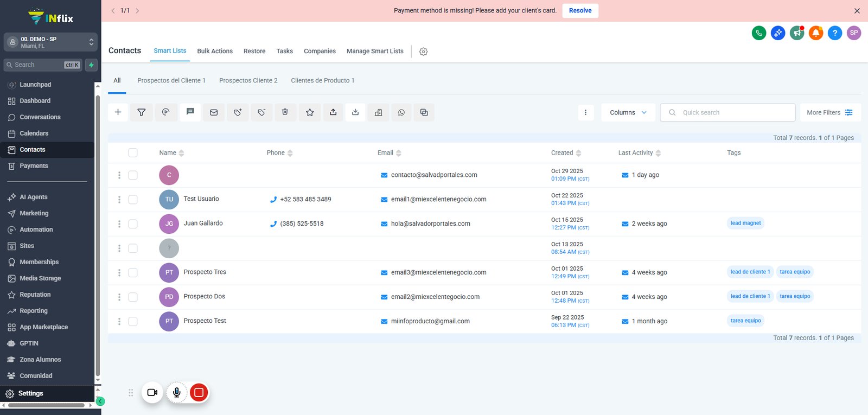Open the funnel filter icon in toolbar
The image size is (868, 415).
(x=142, y=112)
